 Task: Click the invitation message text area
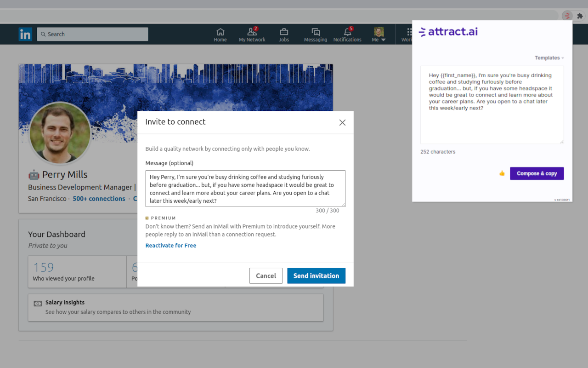coord(245,189)
